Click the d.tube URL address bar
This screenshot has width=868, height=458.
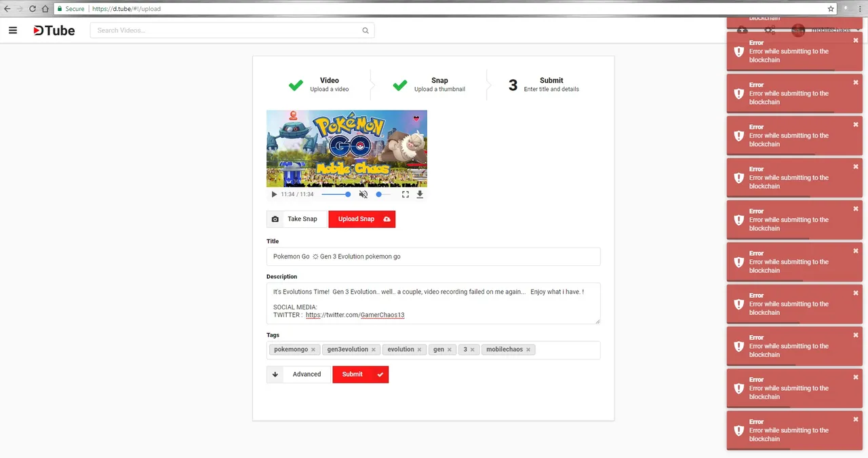[444, 9]
